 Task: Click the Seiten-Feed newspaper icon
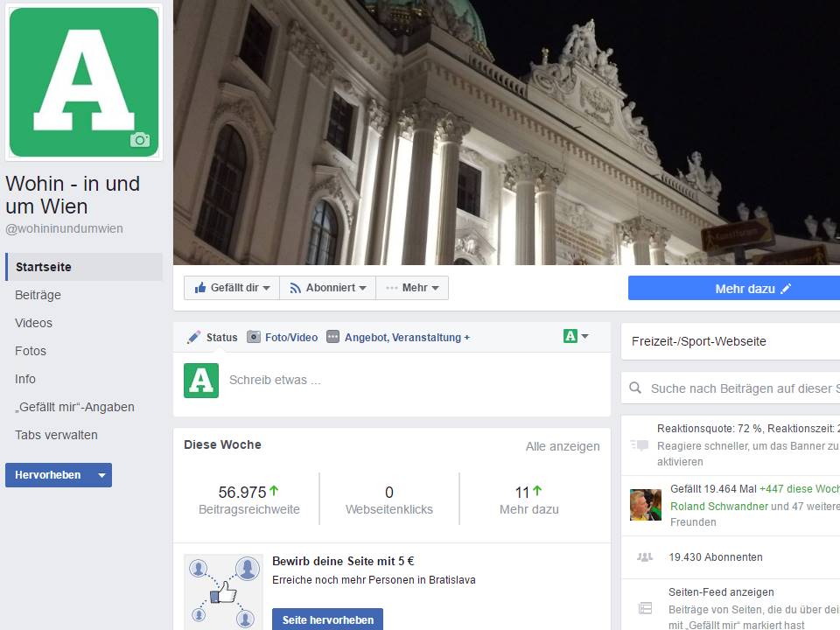646,608
